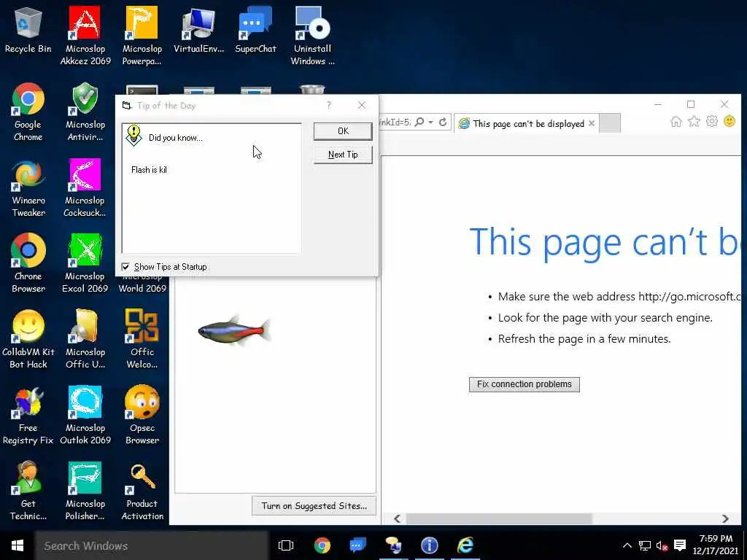Open Microslop Outlok 2069 shortcut
This screenshot has width=747, height=560.
[x=85, y=414]
